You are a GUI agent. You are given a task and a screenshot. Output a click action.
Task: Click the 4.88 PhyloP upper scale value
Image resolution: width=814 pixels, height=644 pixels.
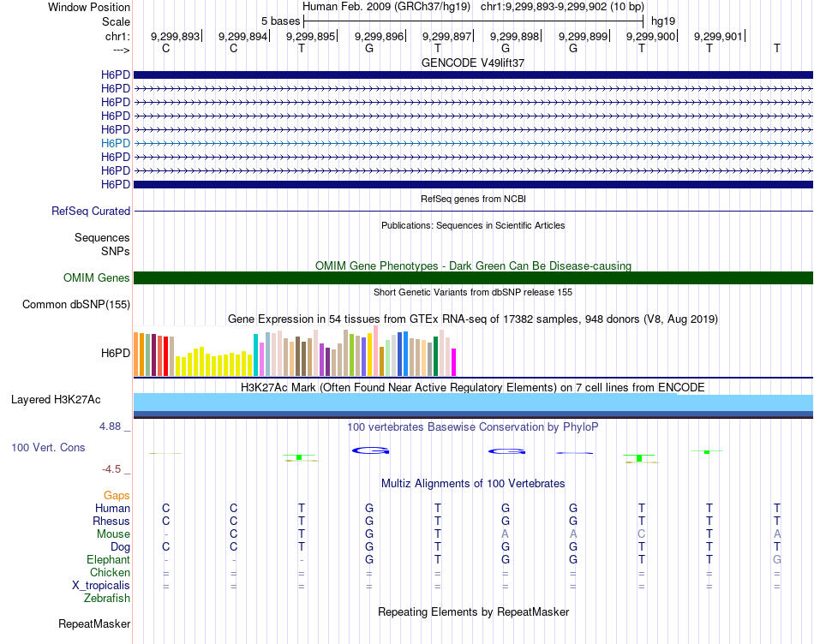[110, 426]
